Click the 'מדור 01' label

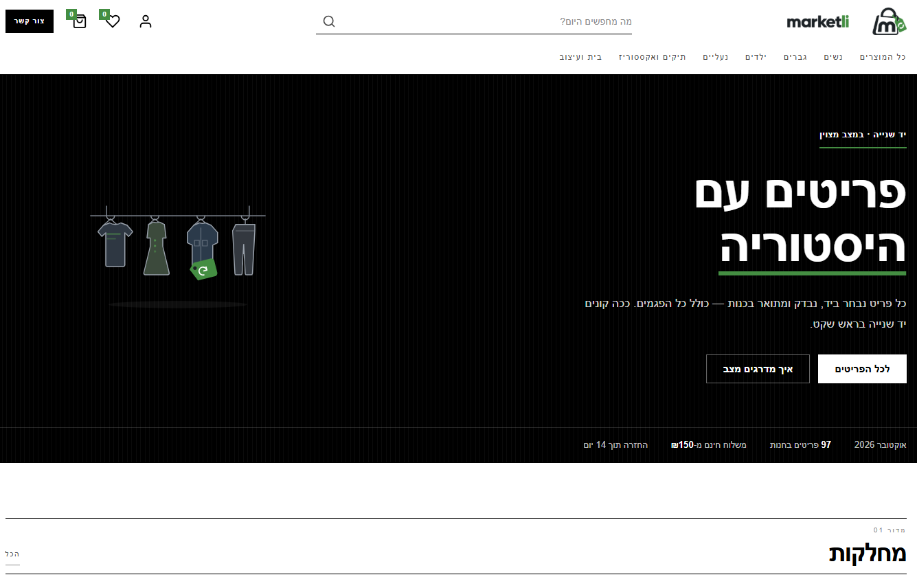click(890, 530)
